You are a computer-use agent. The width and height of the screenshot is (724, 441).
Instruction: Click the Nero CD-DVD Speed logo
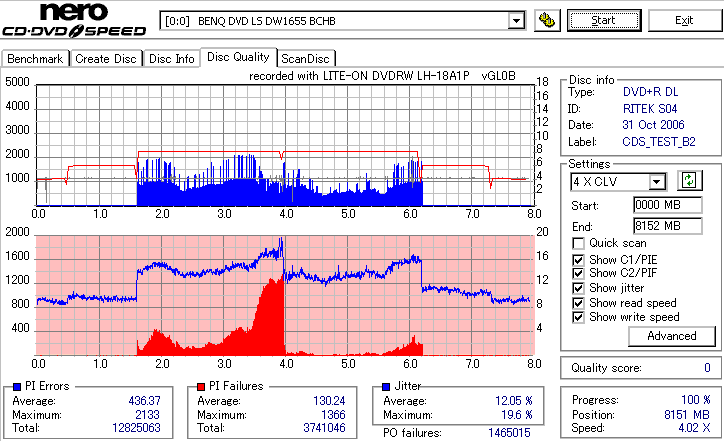(74, 19)
